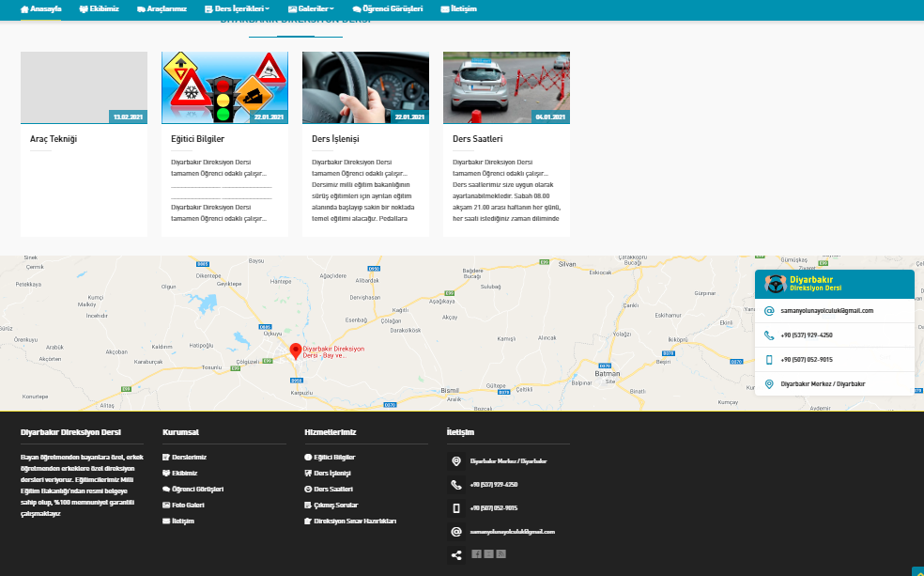924x576 pixels.
Task: Click the Foto Galeri footer link
Action: (187, 505)
